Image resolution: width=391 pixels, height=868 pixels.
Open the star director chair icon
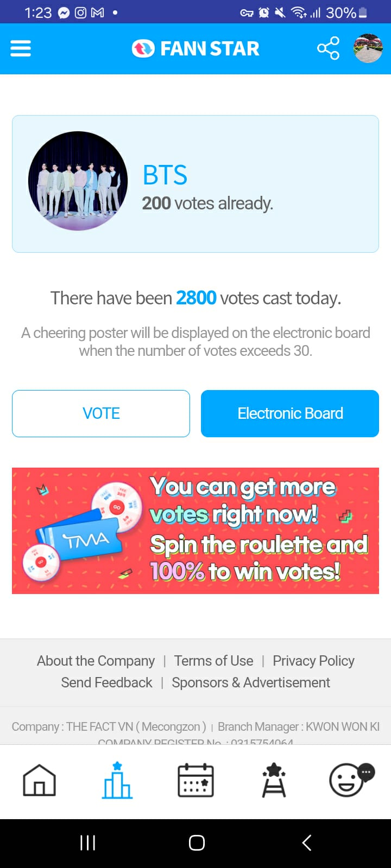pyautogui.click(x=274, y=781)
